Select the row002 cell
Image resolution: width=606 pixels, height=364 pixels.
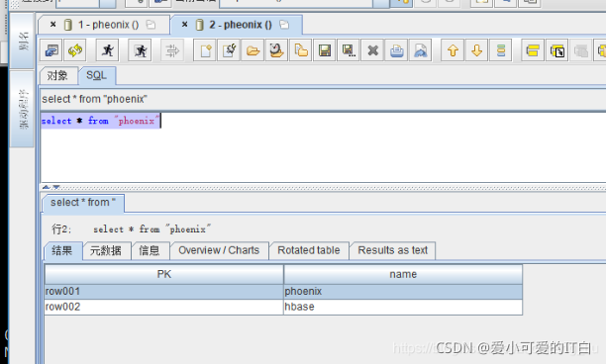164,307
